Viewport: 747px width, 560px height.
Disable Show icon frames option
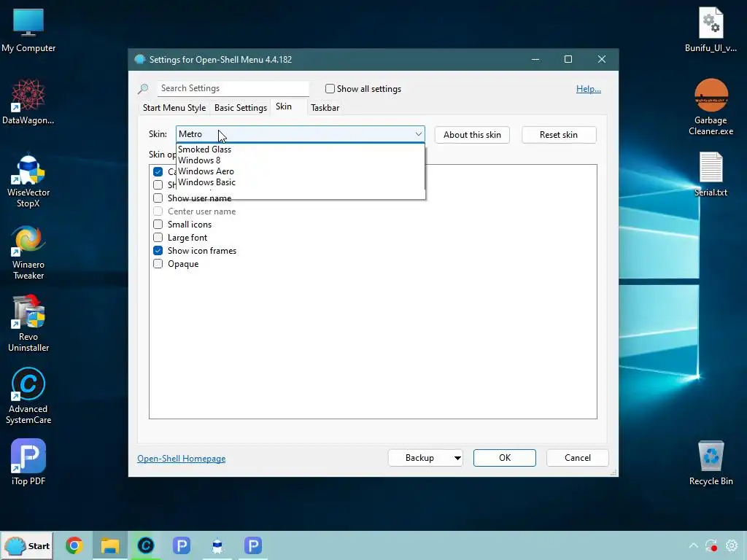pyautogui.click(x=158, y=251)
